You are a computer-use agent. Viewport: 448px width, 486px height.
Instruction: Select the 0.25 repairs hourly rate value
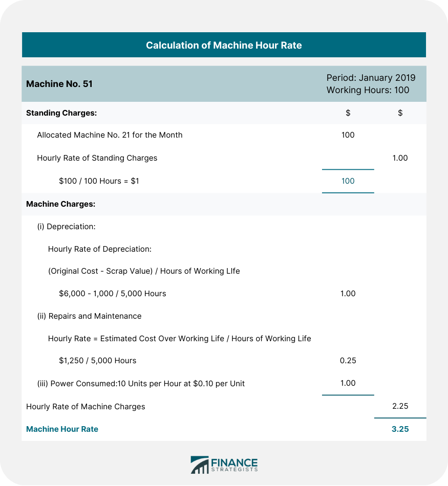click(348, 361)
